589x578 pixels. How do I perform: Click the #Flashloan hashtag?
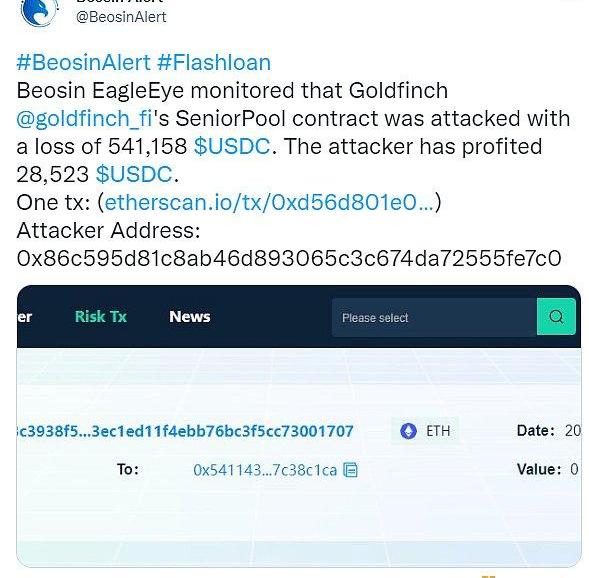(x=214, y=62)
